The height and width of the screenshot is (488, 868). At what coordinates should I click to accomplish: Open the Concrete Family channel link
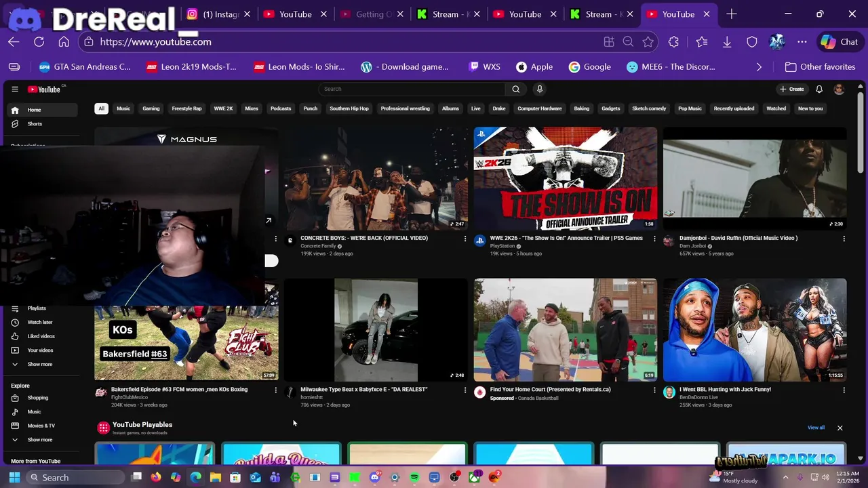[x=318, y=246]
